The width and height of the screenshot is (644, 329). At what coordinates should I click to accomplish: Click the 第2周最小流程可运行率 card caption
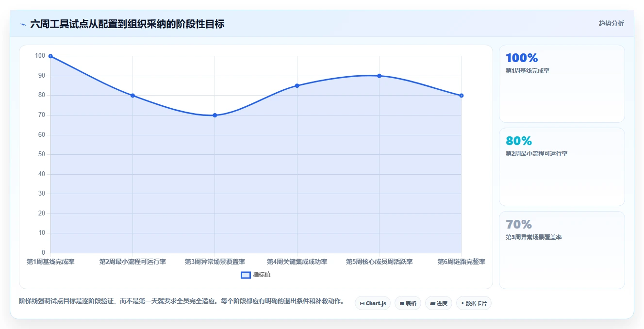(537, 154)
